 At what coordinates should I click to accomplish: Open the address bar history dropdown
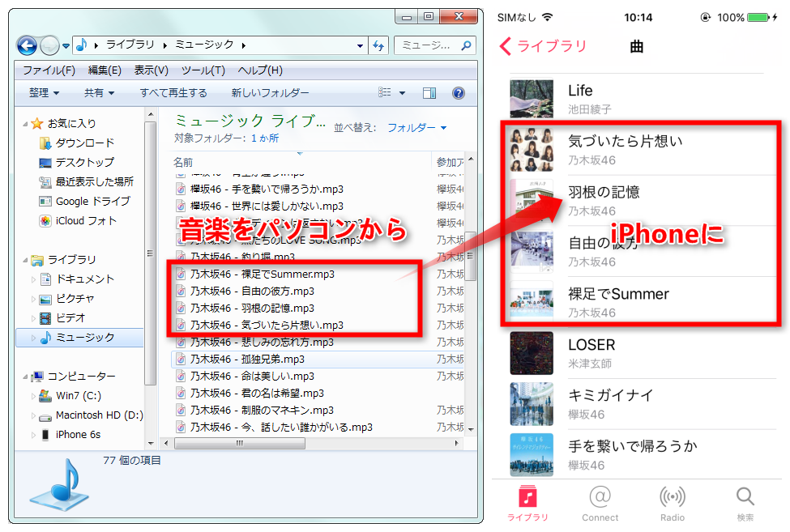pos(360,46)
